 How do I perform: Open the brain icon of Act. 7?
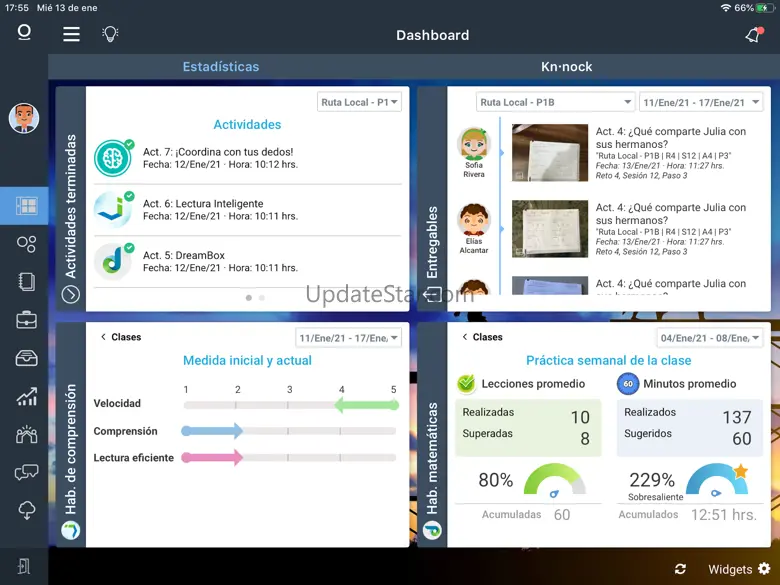click(113, 158)
